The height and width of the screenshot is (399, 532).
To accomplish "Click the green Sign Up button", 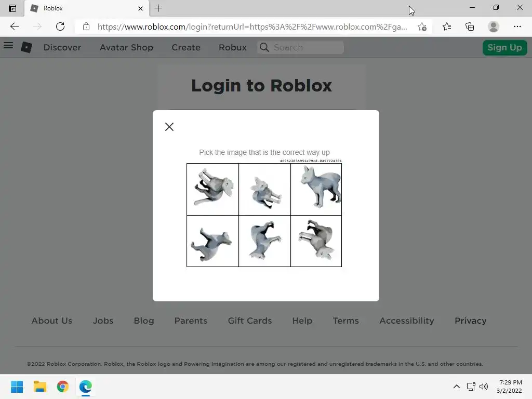I will [504, 47].
